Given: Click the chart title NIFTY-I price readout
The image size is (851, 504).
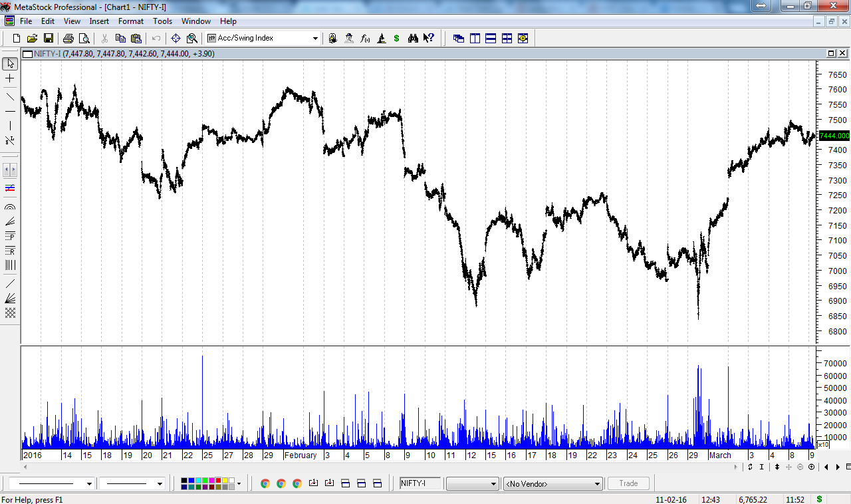Looking at the screenshot, I should (124, 54).
